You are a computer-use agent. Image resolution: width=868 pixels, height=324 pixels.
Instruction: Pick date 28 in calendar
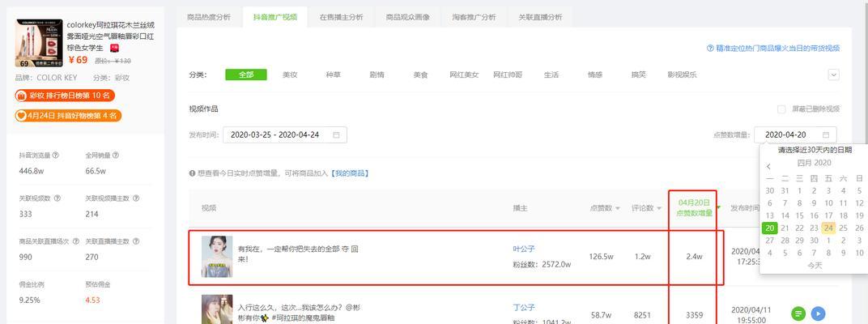[785, 241]
